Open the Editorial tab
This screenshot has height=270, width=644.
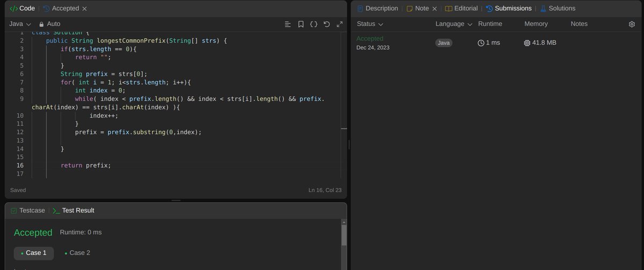point(462,9)
